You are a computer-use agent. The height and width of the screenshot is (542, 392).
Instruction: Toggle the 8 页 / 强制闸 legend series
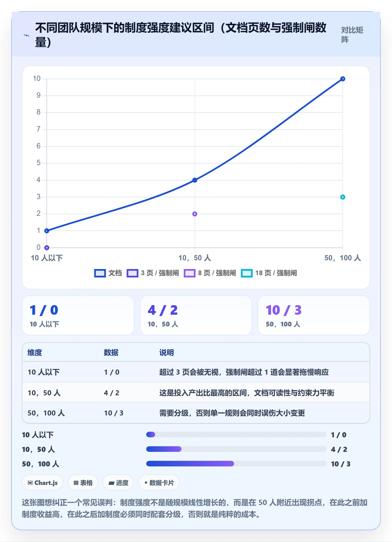pos(210,273)
